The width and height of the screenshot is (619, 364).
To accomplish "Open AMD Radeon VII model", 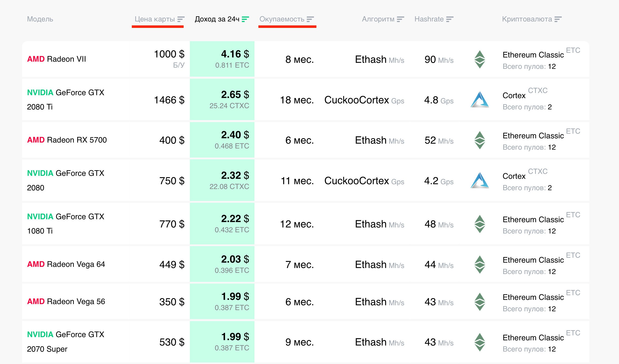I will click(x=57, y=59).
